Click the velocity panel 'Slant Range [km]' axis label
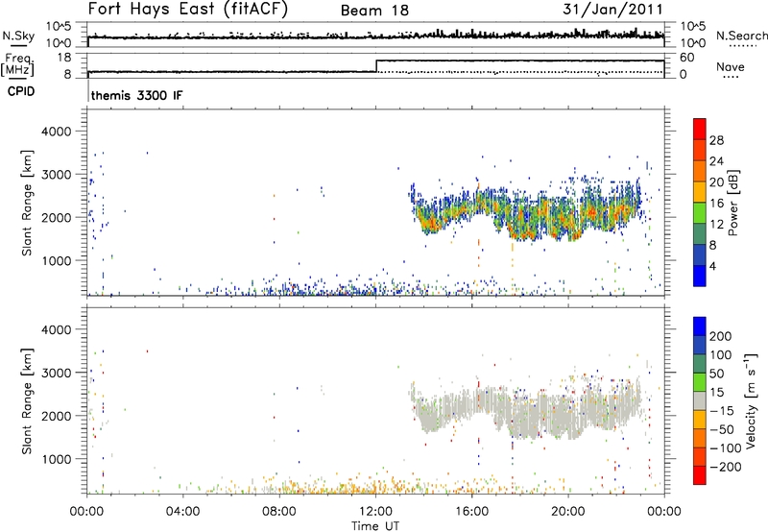 point(27,401)
